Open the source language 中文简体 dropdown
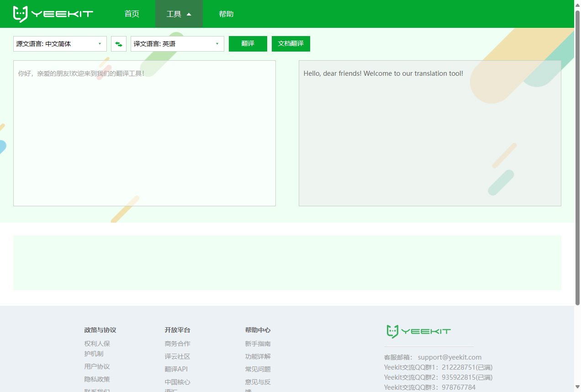Screen dimensions: 581x392 point(60,44)
